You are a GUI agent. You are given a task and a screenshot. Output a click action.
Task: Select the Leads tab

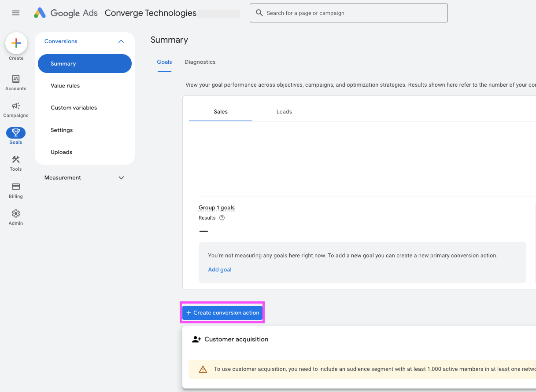coord(284,112)
